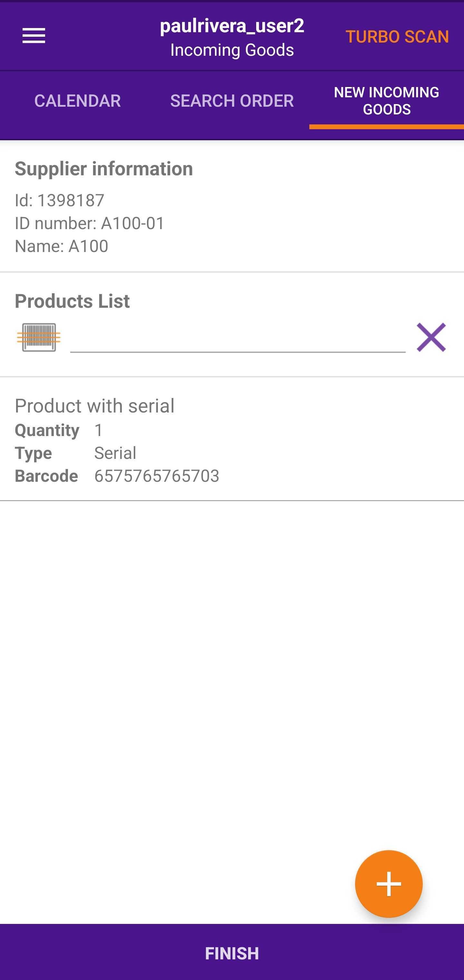Tap the barcode scanner icon
This screenshot has width=464, height=980.
[x=39, y=337]
